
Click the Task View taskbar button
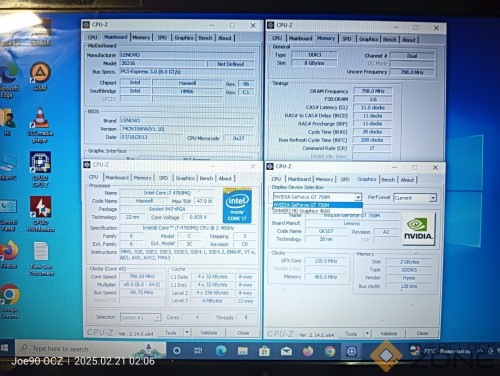(198, 351)
